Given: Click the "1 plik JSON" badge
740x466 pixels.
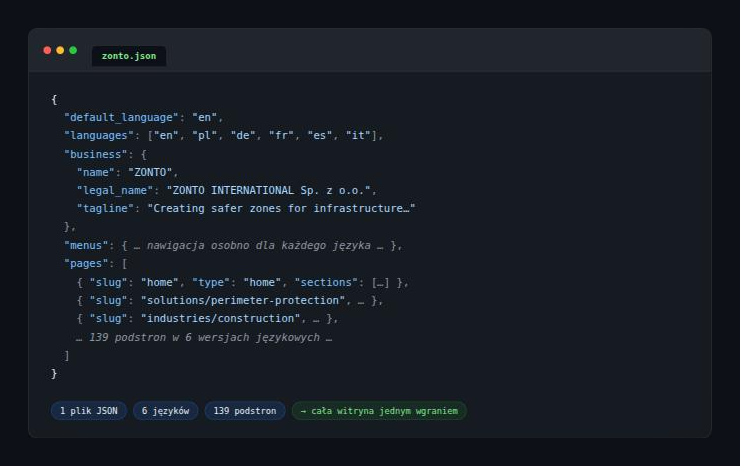Looking at the screenshot, I should (x=89, y=411).
